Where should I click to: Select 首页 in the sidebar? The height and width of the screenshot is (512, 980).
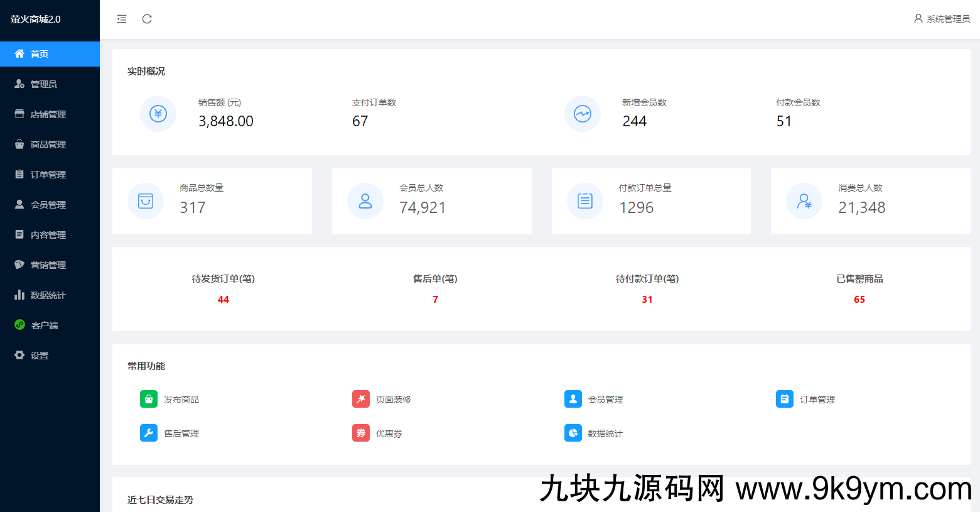click(40, 54)
